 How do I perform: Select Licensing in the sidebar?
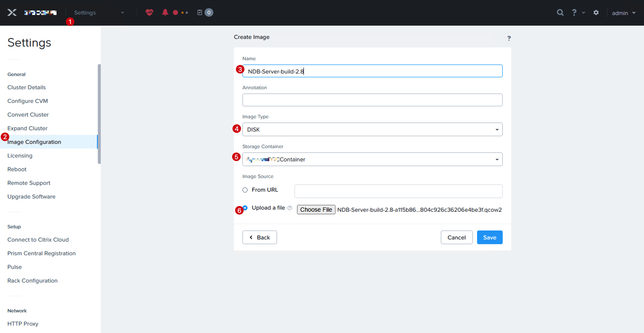(20, 155)
